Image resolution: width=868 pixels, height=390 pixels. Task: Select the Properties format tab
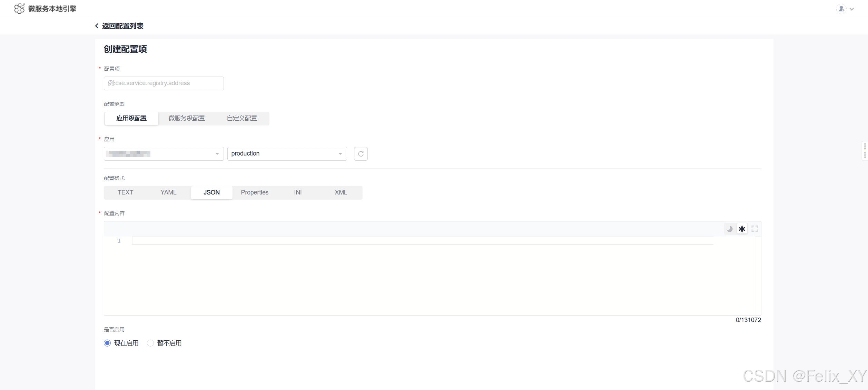[x=255, y=192]
